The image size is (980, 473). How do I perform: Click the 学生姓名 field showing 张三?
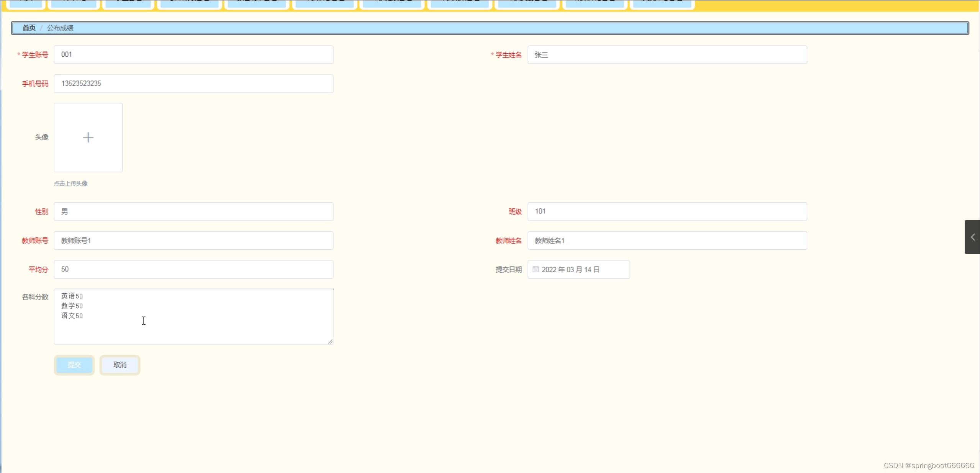point(667,55)
